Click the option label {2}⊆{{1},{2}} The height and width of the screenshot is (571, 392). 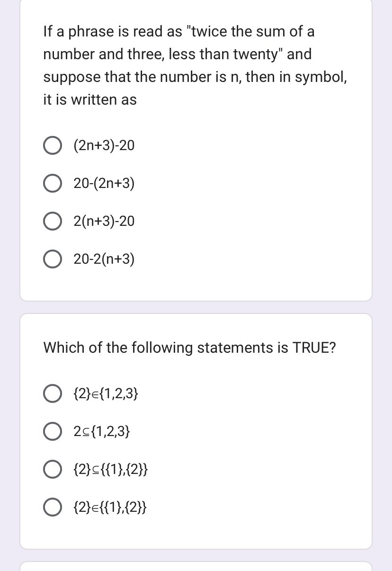pos(110,469)
